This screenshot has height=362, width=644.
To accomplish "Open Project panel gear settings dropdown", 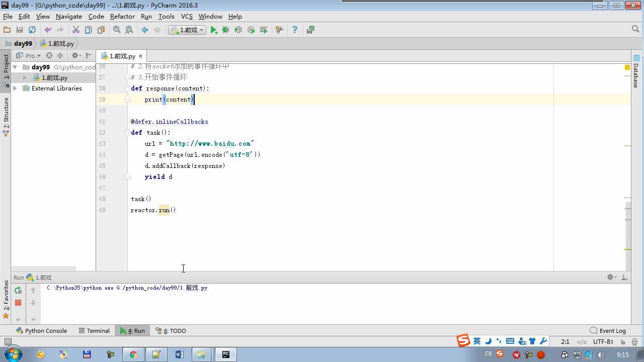I will [76, 56].
